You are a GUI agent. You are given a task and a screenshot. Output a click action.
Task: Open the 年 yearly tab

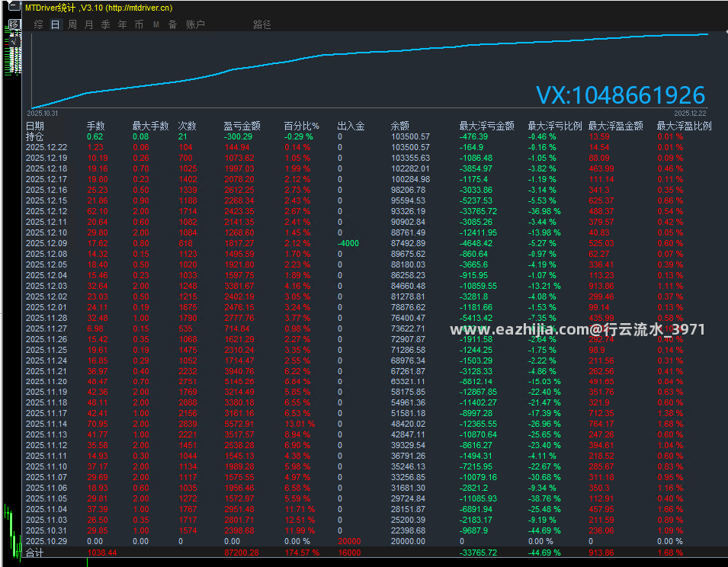click(x=123, y=24)
